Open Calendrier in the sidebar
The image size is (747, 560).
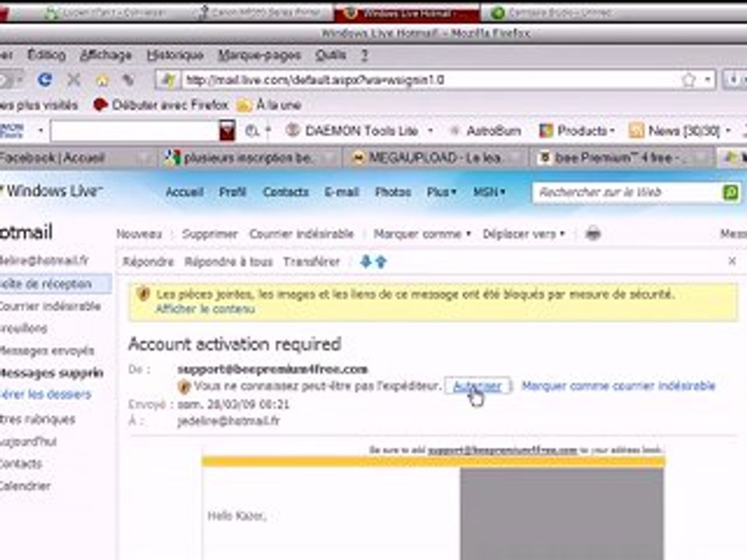25,485
